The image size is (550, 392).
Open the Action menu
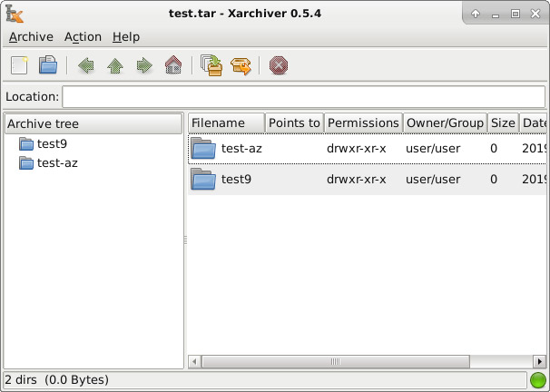83,37
